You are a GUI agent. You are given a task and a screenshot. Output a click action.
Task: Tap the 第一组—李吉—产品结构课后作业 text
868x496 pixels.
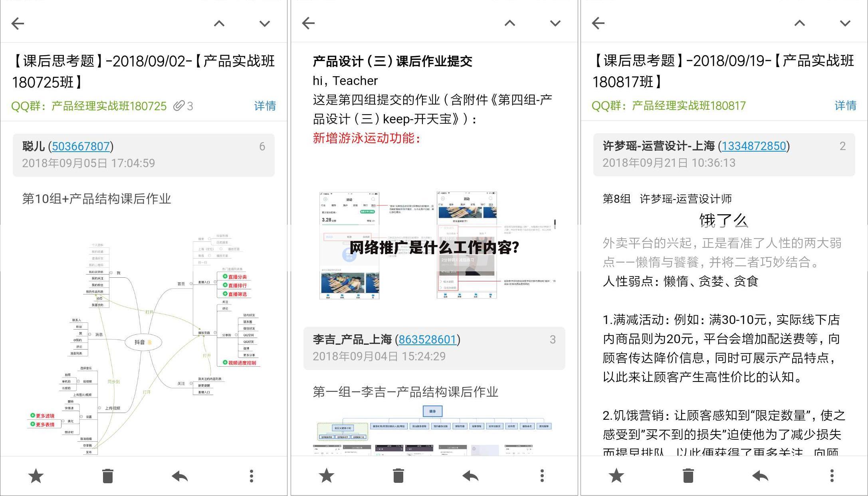pyautogui.click(x=406, y=392)
